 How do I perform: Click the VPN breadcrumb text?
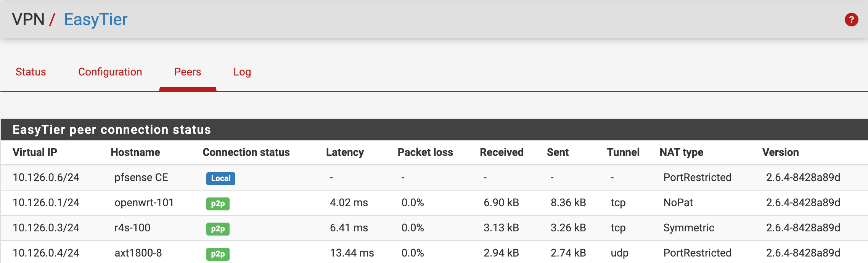point(28,19)
